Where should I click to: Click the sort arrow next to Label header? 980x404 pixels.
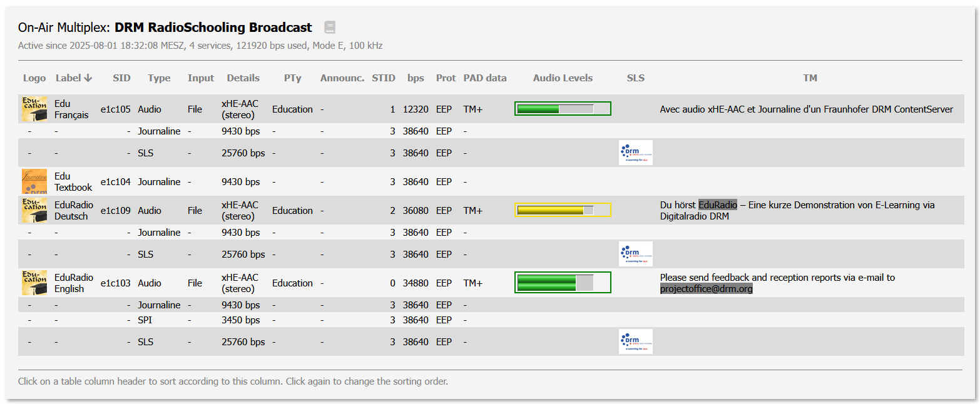tap(88, 78)
